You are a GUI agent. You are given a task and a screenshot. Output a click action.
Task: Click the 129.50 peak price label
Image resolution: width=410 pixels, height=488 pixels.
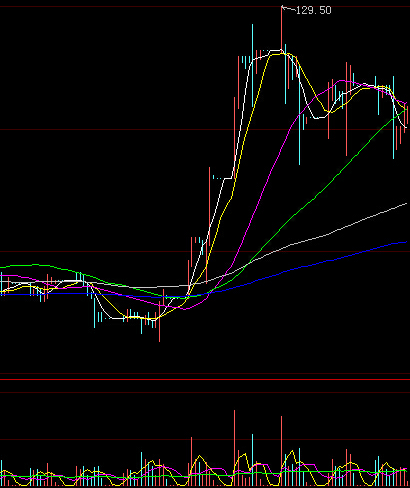(x=314, y=10)
